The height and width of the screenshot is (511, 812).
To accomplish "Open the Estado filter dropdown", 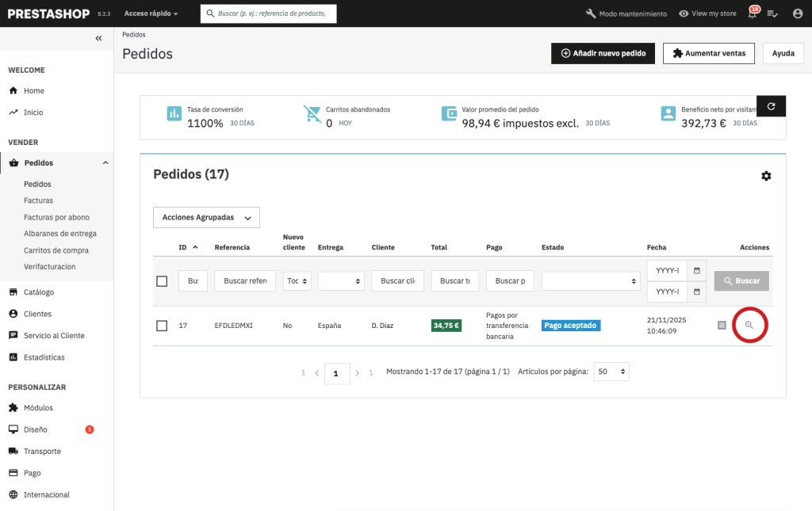I will click(590, 280).
